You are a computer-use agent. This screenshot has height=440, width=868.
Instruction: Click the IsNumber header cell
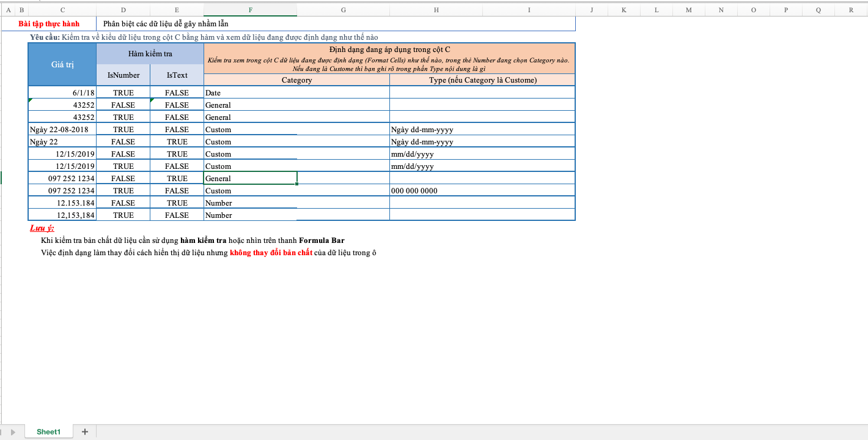click(123, 75)
